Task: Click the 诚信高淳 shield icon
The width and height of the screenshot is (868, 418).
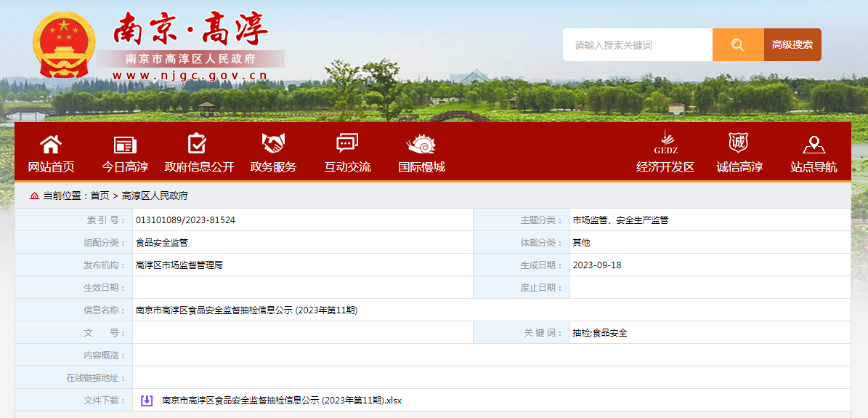Action: pyautogui.click(x=739, y=142)
